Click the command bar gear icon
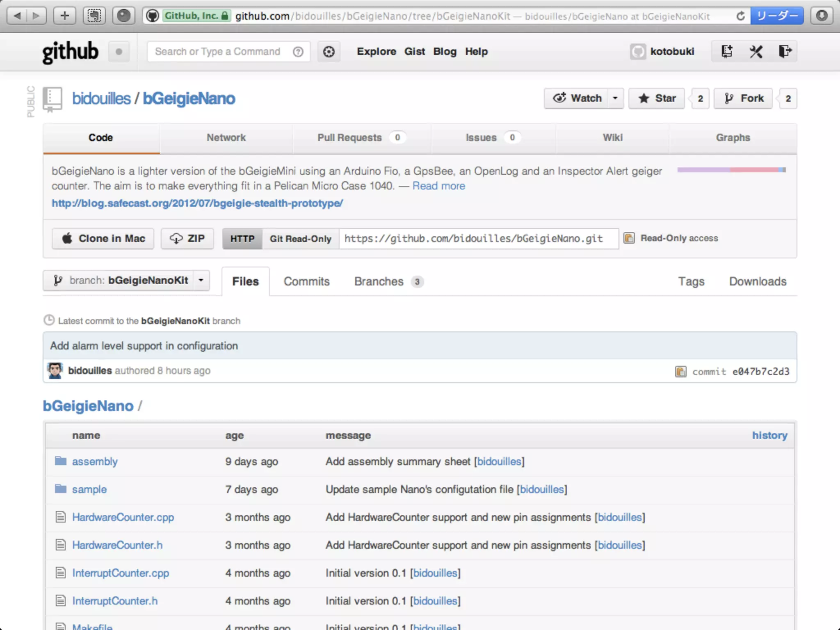Image resolution: width=840 pixels, height=630 pixels. coord(329,52)
